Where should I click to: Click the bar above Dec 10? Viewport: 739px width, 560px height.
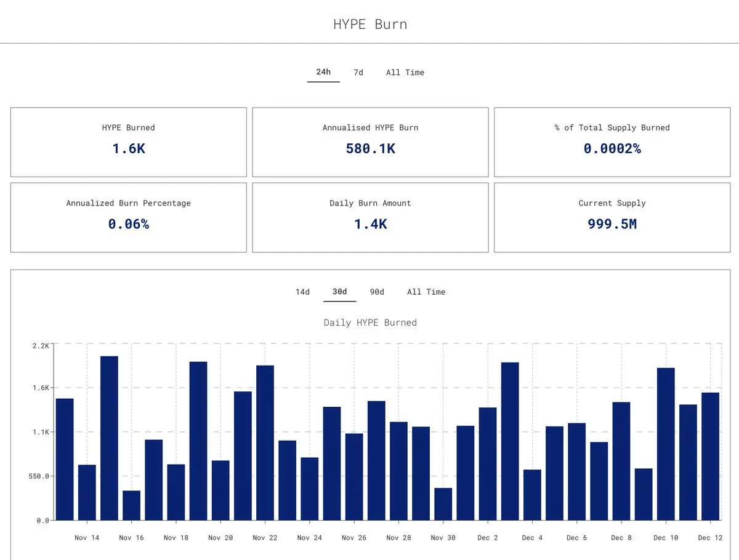[x=666, y=444]
